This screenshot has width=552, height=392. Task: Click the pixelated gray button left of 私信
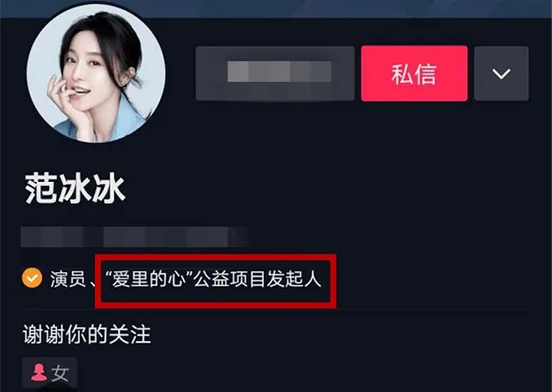(275, 73)
